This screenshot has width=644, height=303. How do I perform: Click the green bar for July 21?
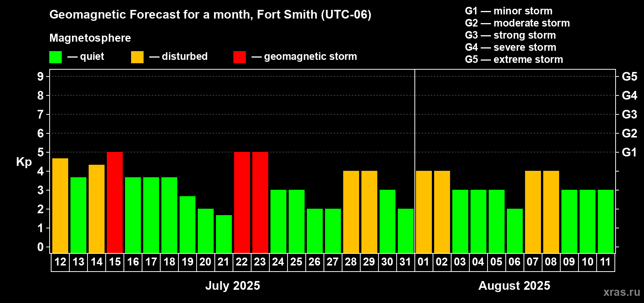point(224,234)
